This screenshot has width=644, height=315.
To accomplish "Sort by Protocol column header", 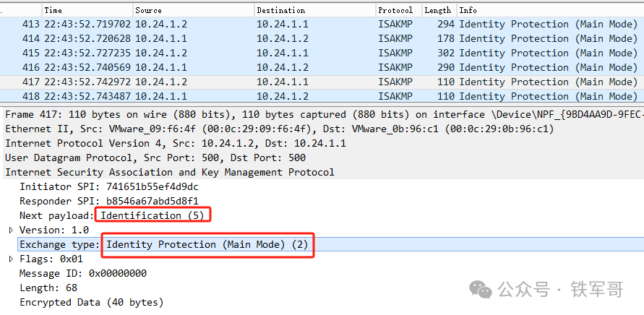I will 399,10.
